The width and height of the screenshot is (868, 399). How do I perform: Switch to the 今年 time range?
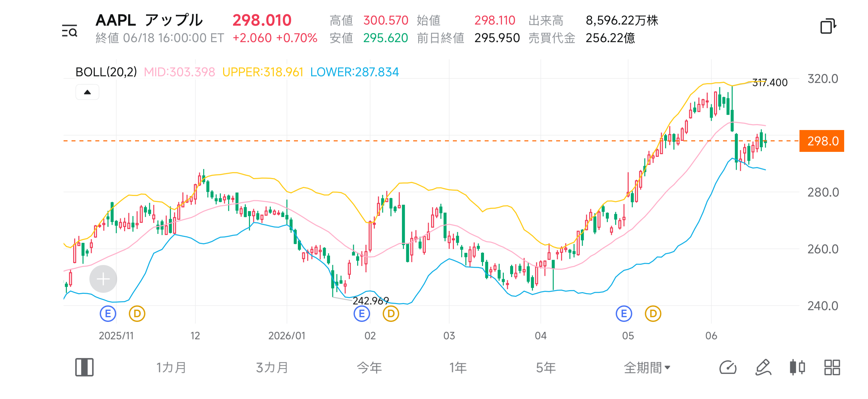(x=369, y=367)
